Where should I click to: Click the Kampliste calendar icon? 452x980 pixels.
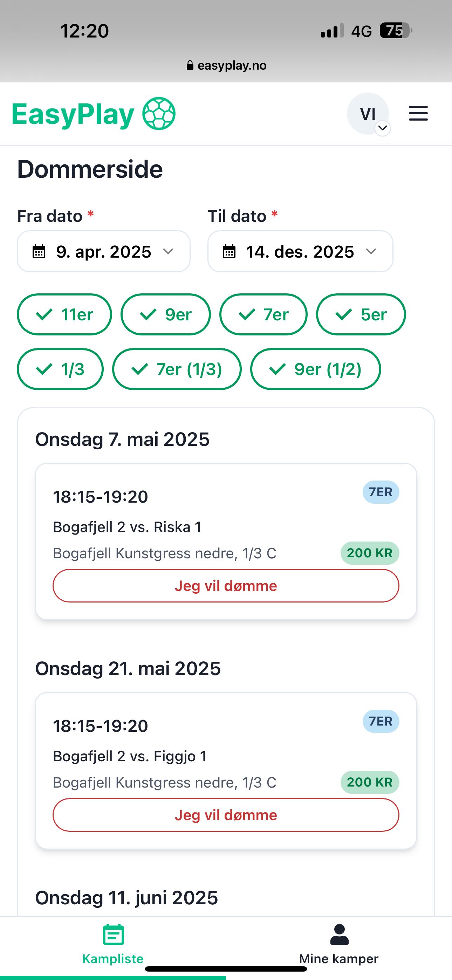[114, 935]
